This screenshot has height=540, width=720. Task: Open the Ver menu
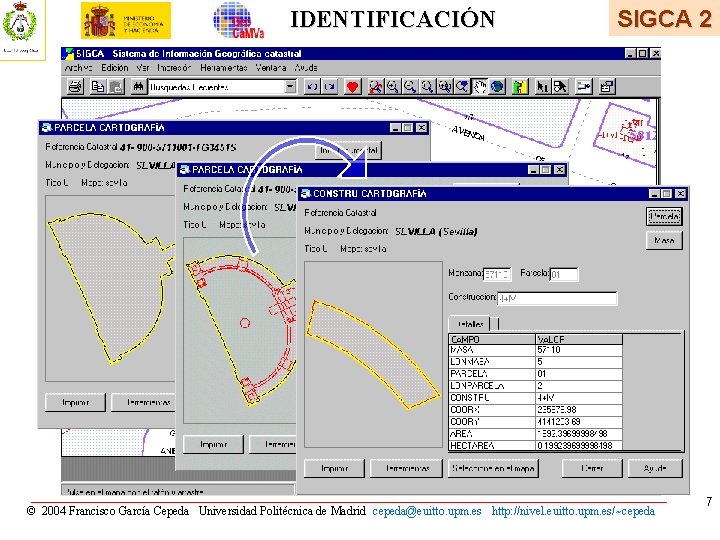coord(143,68)
